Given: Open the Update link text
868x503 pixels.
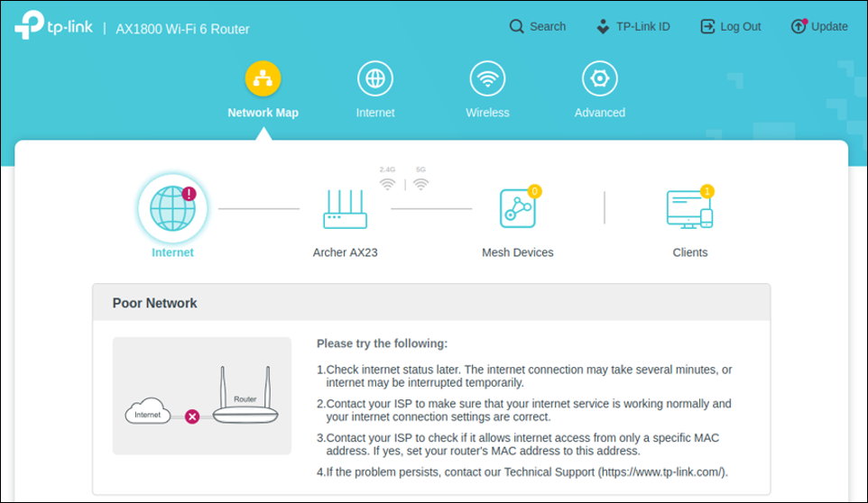Looking at the screenshot, I should point(829,26).
